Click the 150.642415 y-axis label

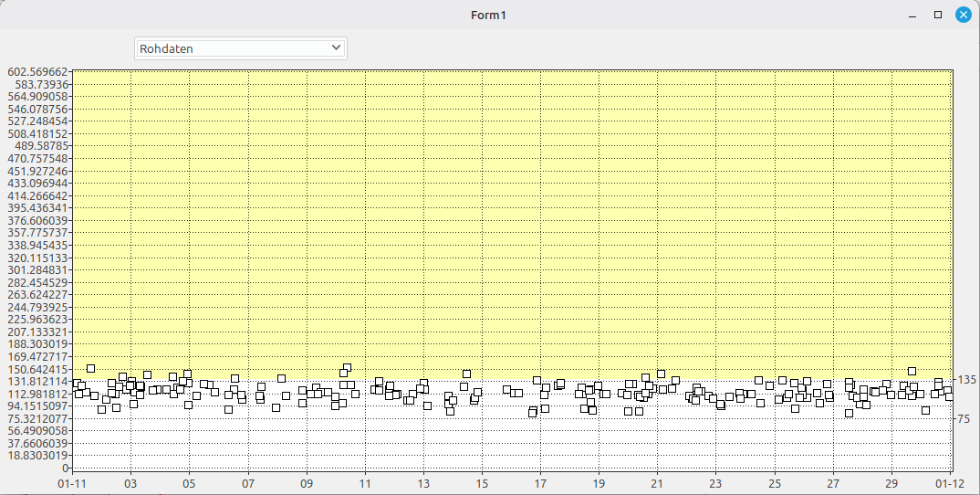tap(36, 369)
